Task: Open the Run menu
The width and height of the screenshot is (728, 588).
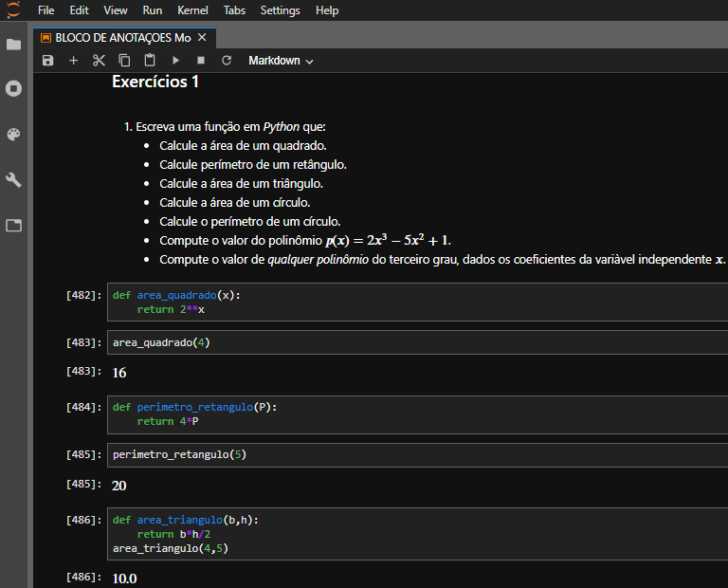Action: (153, 10)
